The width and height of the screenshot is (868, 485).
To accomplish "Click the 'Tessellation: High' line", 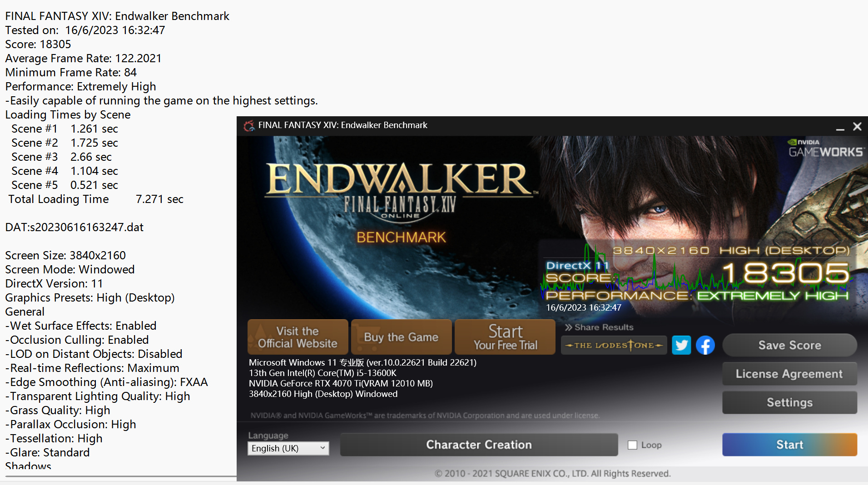I will pos(54,439).
